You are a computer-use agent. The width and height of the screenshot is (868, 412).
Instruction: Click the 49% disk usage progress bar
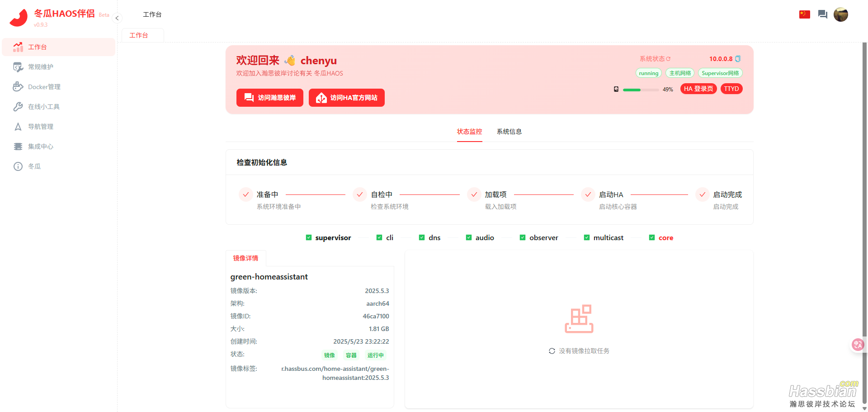(x=641, y=90)
